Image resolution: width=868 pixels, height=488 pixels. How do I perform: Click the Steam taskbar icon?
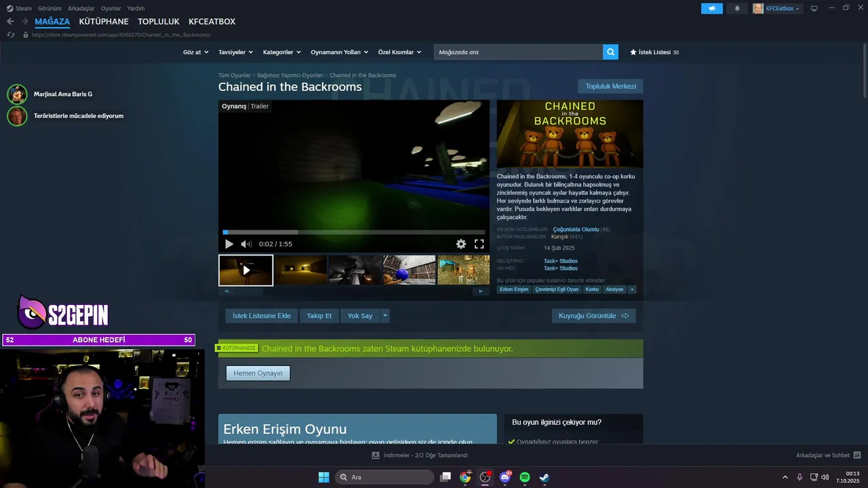click(x=544, y=477)
